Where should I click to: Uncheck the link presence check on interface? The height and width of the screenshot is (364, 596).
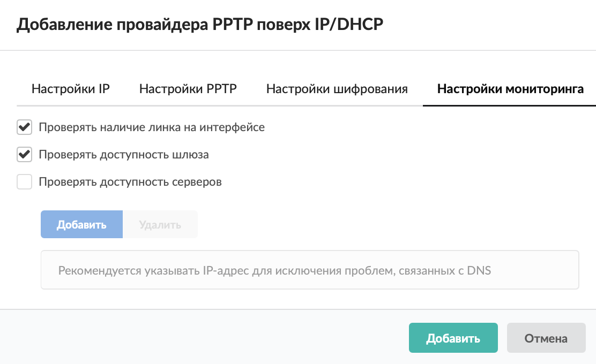(x=24, y=128)
